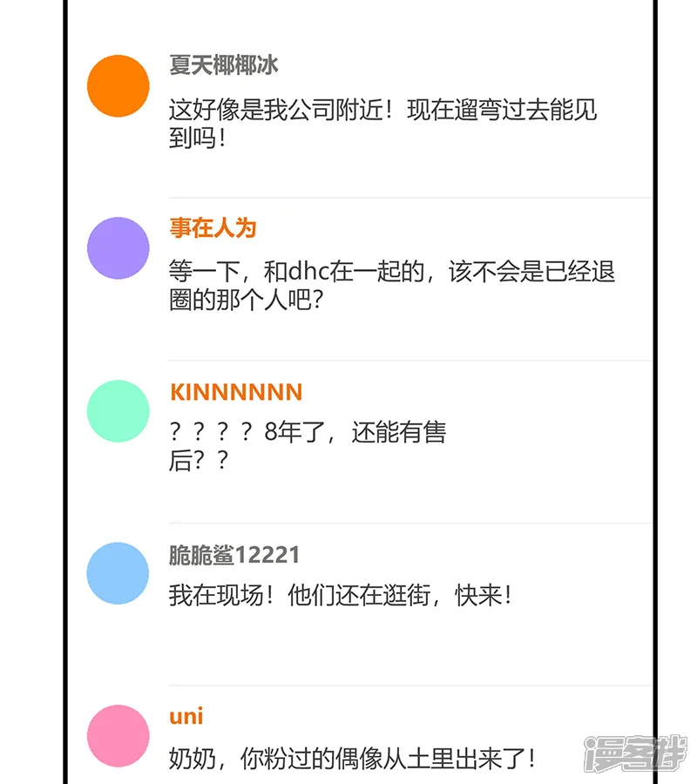Click the username 脆脆鲨12221

[x=234, y=555]
